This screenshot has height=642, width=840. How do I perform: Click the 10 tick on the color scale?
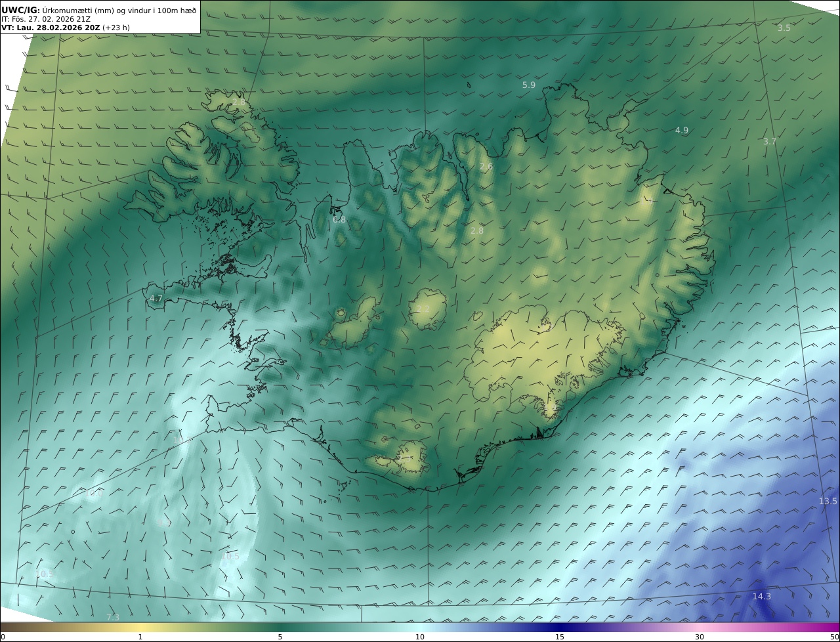pos(420,637)
